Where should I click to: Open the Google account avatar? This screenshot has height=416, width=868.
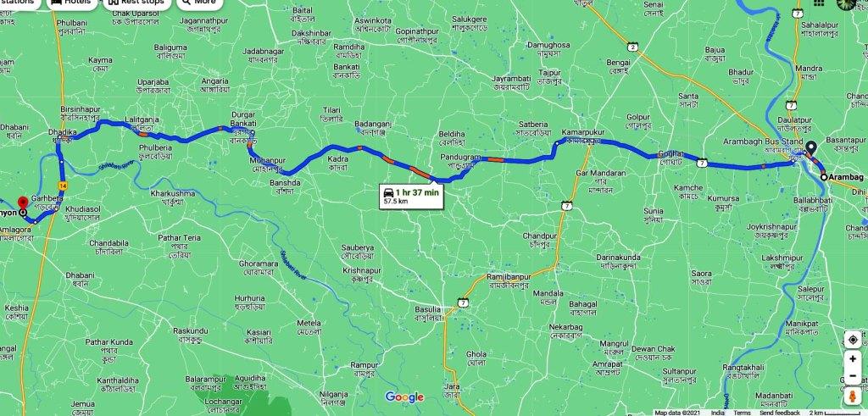846,3
